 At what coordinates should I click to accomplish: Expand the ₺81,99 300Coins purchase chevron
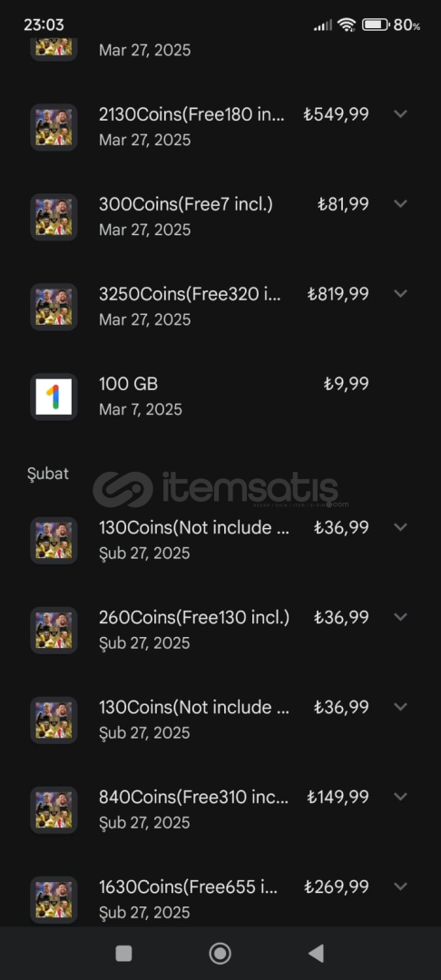401,204
